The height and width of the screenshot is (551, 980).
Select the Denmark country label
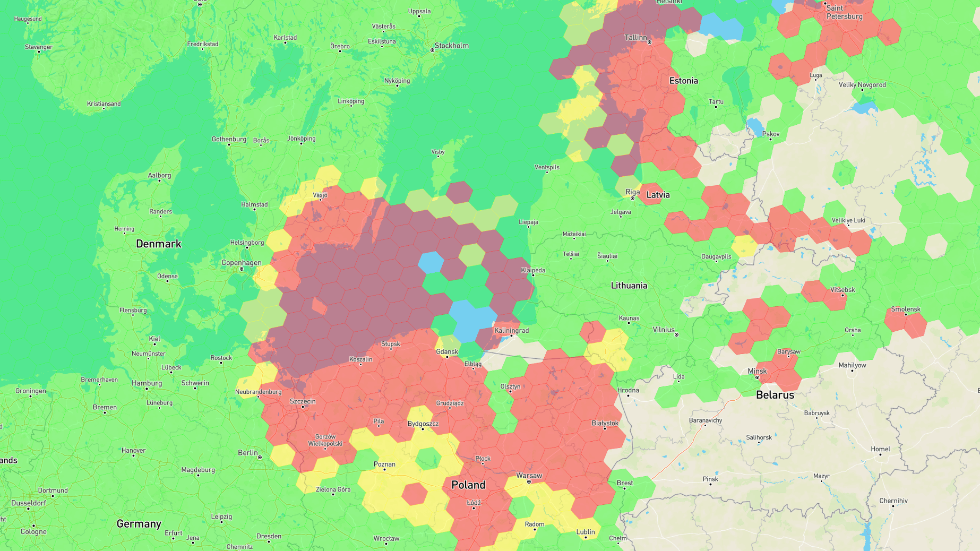click(159, 244)
